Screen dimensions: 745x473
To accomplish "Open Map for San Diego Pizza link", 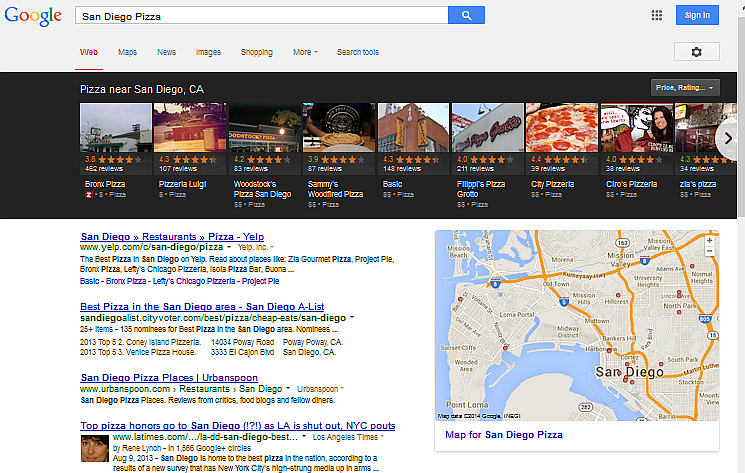I will point(504,435).
